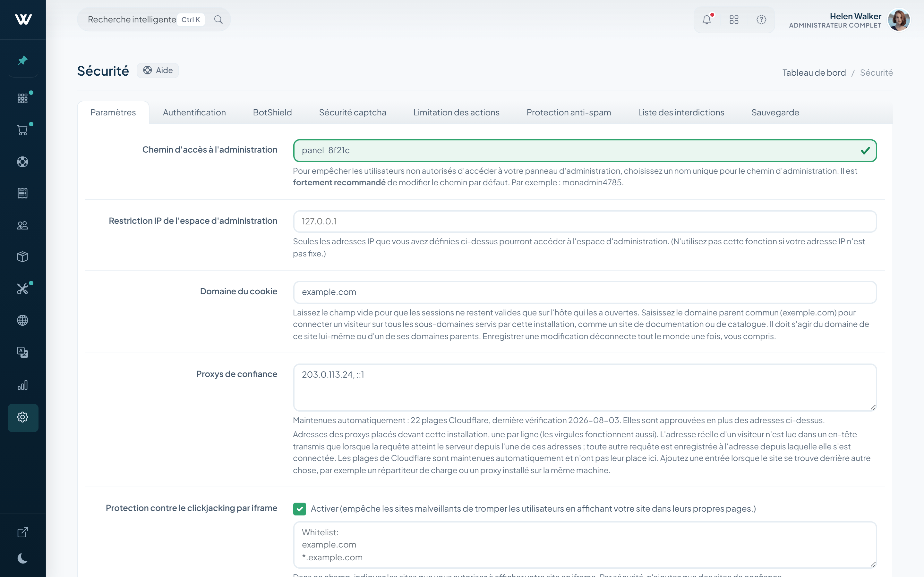This screenshot has width=924, height=577.
Task: Switch to the Authentification tab
Action: pos(194,113)
